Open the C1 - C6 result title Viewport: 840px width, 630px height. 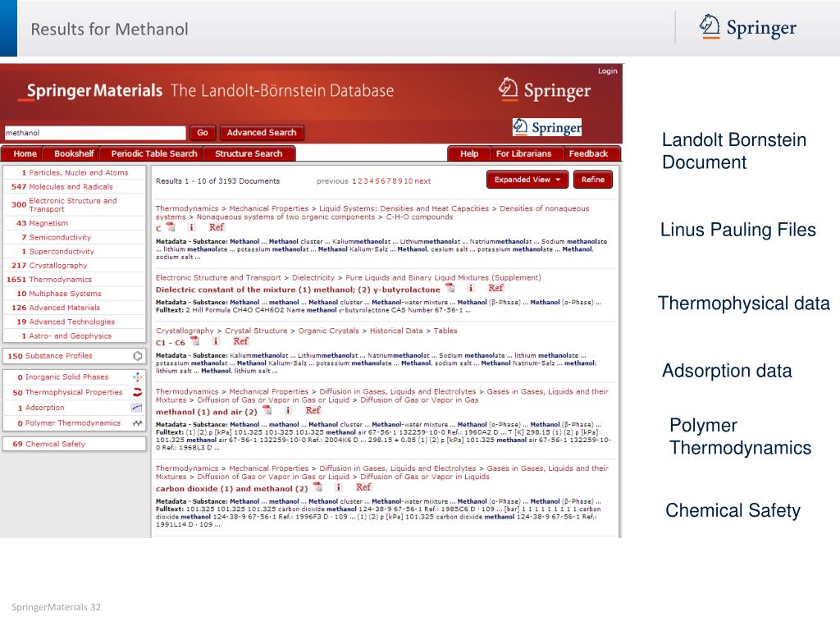171,343
